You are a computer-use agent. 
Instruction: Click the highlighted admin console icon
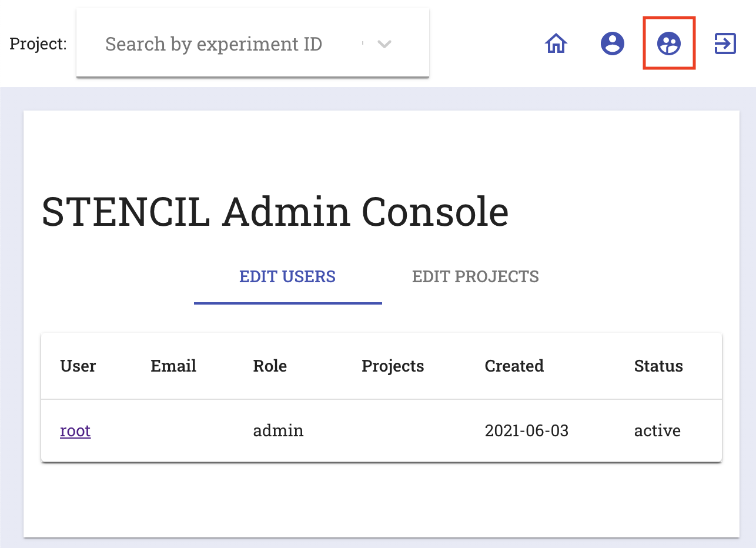pyautogui.click(x=669, y=44)
